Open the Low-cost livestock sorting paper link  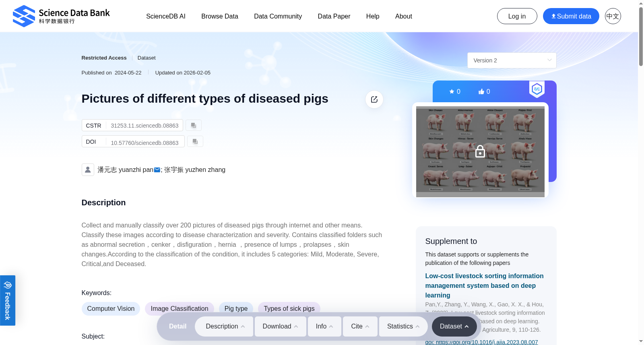(484, 285)
